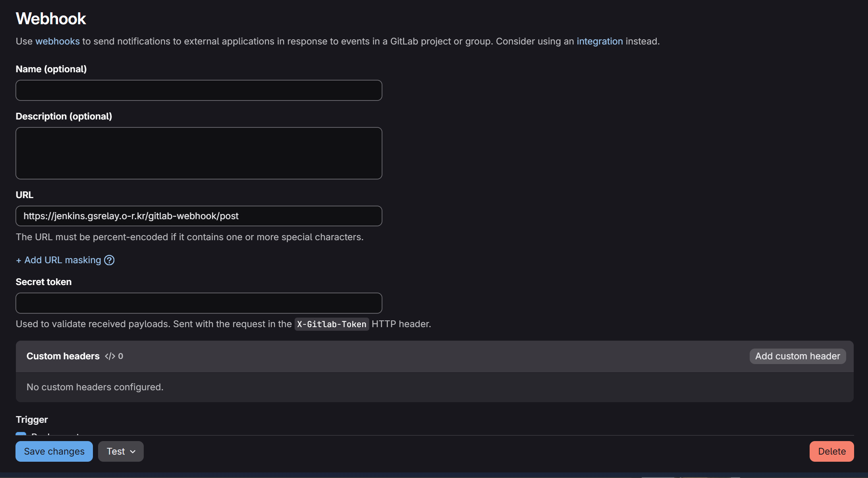This screenshot has height=478, width=868.
Task: Click the Trigger section heading
Action: tap(32, 420)
